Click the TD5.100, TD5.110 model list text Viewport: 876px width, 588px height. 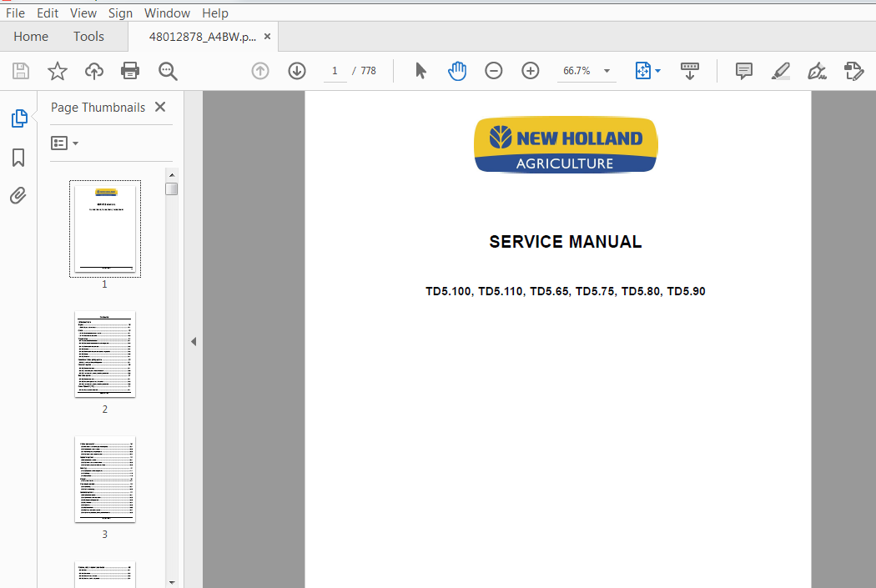tap(566, 291)
